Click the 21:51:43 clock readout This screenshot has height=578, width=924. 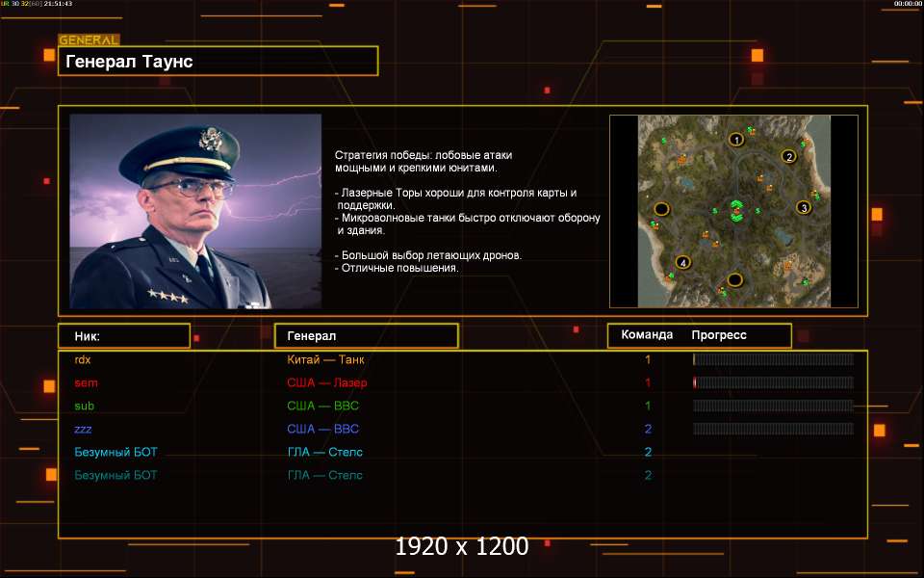pyautogui.click(x=58, y=4)
